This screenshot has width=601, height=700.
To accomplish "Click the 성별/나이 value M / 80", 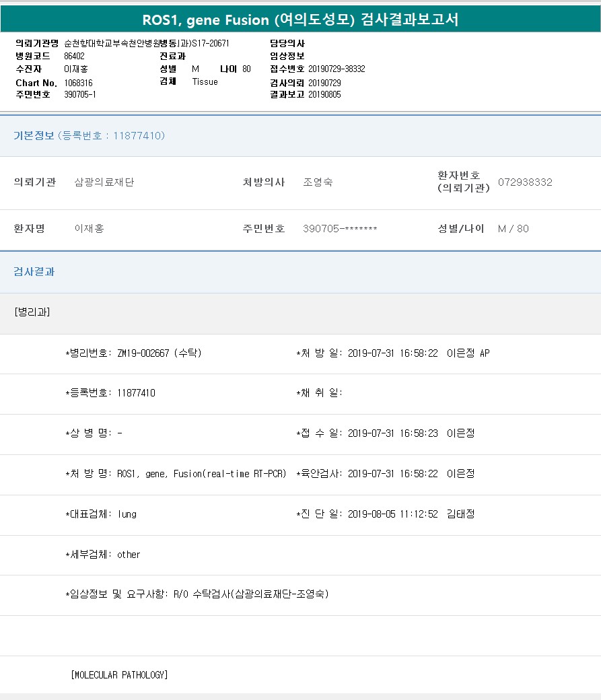I will pyautogui.click(x=513, y=229).
